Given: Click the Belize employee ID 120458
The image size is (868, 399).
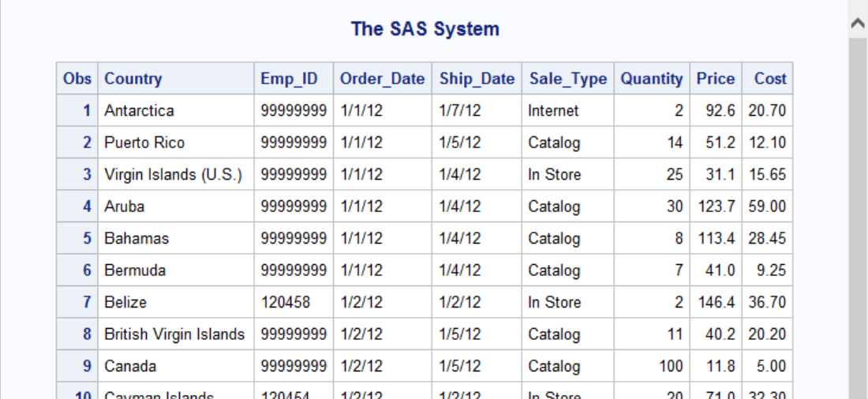Looking at the screenshot, I should click(286, 302).
